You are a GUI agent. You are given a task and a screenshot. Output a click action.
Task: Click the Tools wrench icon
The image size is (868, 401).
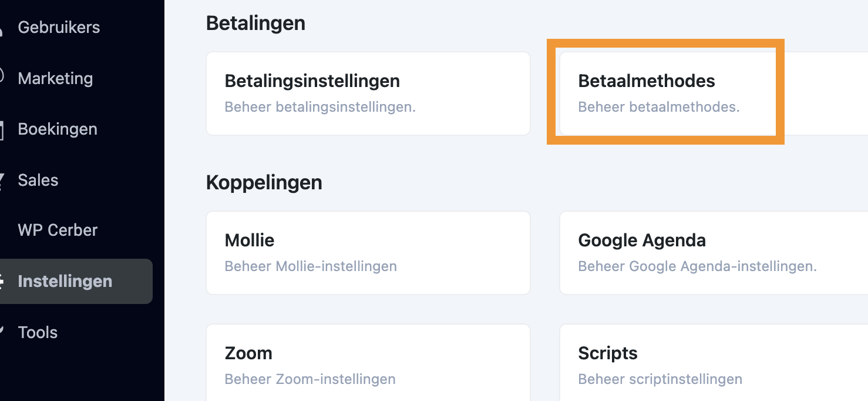click(2, 332)
